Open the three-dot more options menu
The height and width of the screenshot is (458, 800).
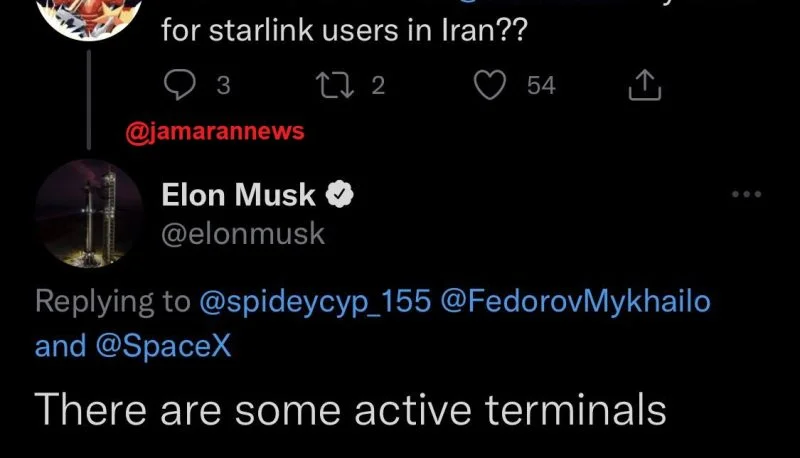pos(746,194)
